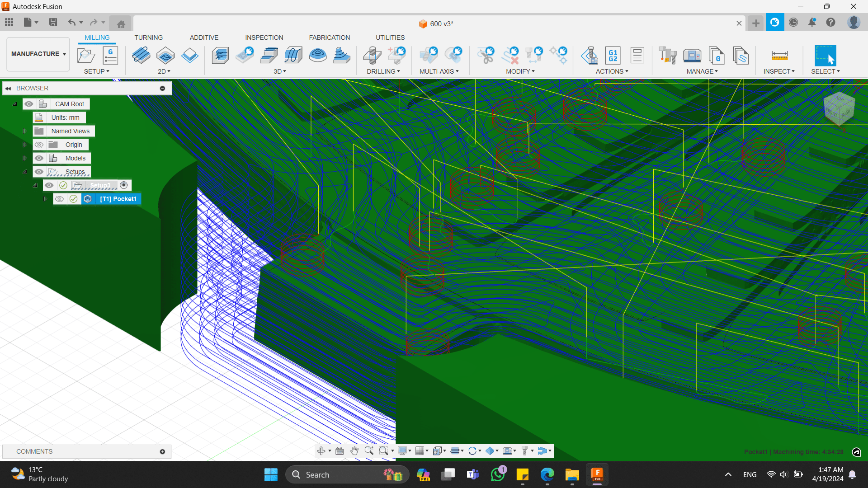The width and height of the screenshot is (868, 488).
Task: Expand the SETUP panel dropdown
Action: pyautogui.click(x=97, y=71)
